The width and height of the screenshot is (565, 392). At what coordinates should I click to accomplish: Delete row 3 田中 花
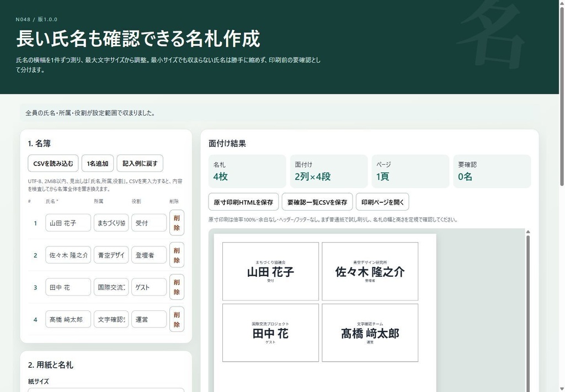(177, 287)
